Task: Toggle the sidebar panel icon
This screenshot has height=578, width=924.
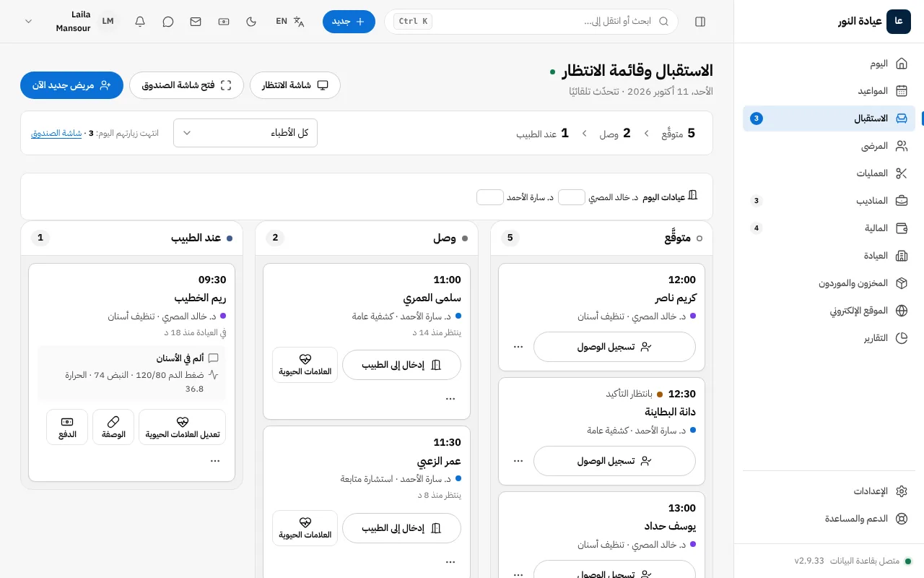Action: coord(700,22)
